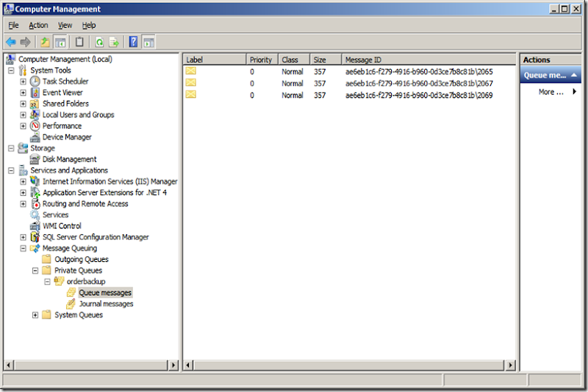Expand the Event Viewer node
This screenshot has width=588, height=392.
click(x=24, y=92)
